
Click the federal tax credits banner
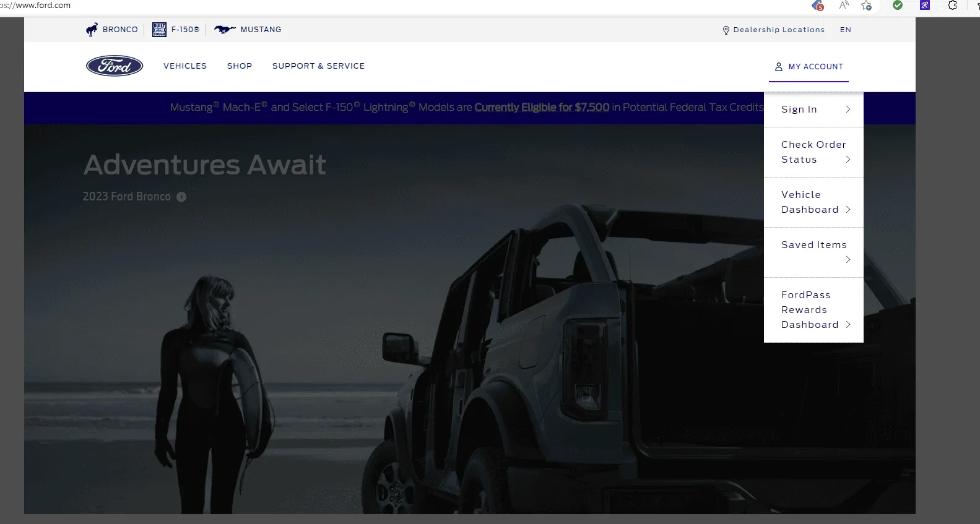point(467,108)
